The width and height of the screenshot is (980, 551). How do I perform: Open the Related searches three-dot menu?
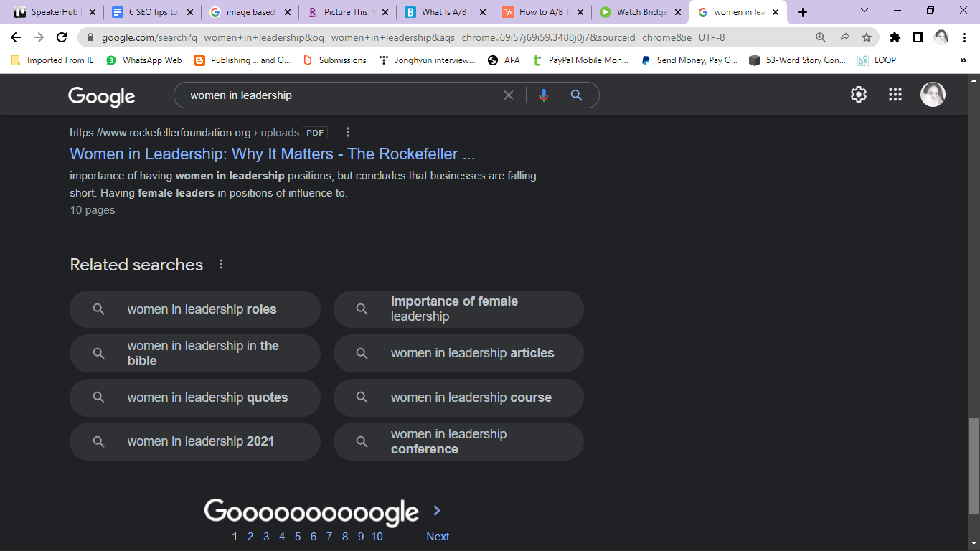click(x=221, y=264)
